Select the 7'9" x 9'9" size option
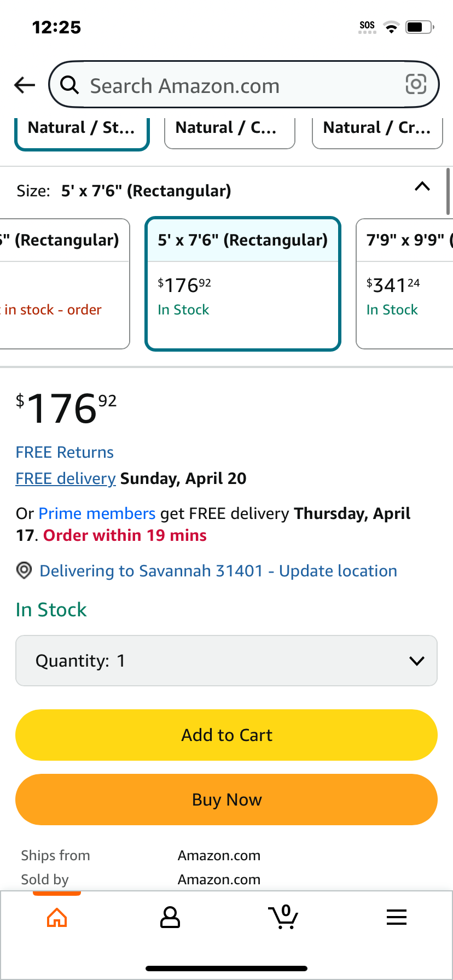This screenshot has height=980, width=453. [x=405, y=284]
